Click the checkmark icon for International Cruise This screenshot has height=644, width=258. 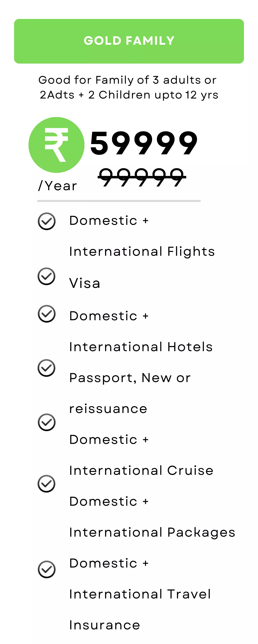tap(47, 422)
